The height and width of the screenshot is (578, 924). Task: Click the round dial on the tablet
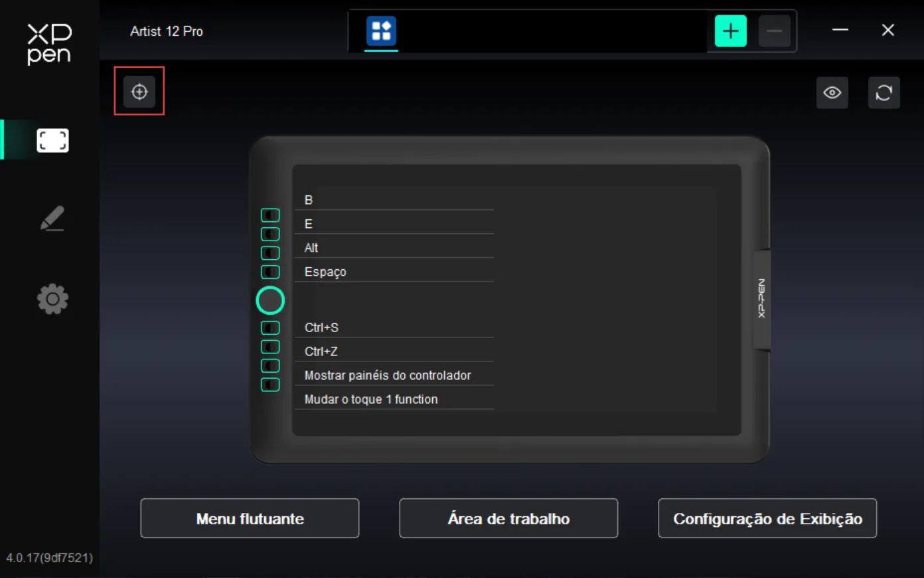(x=270, y=300)
